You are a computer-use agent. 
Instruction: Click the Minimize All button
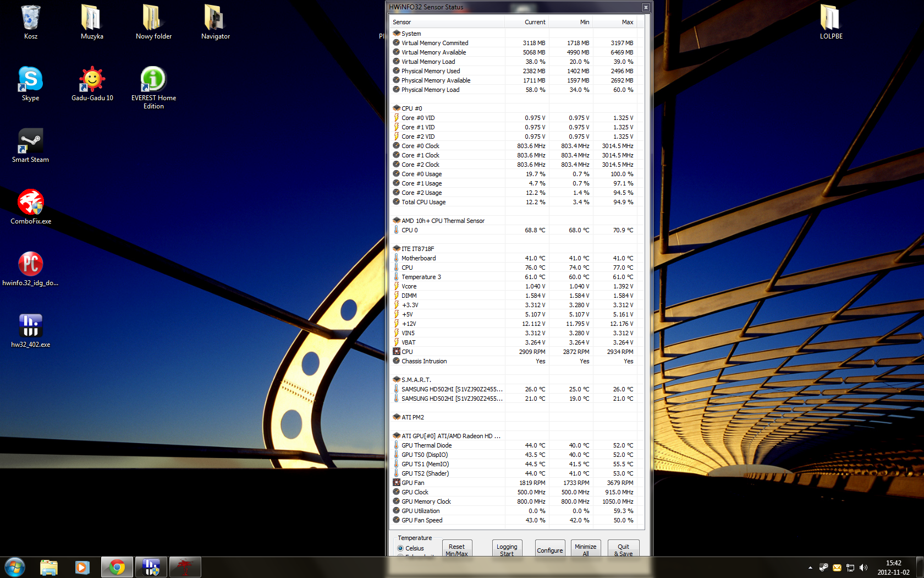586,549
